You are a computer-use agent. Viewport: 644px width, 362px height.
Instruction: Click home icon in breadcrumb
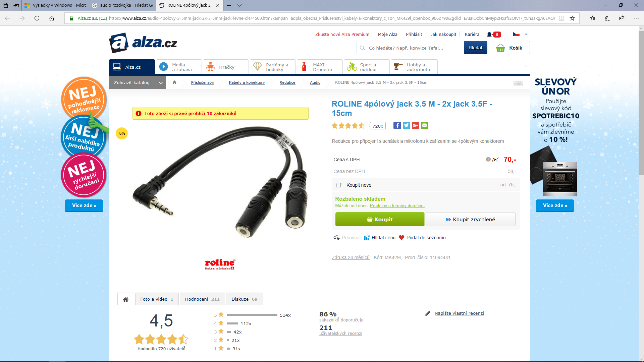tap(174, 82)
